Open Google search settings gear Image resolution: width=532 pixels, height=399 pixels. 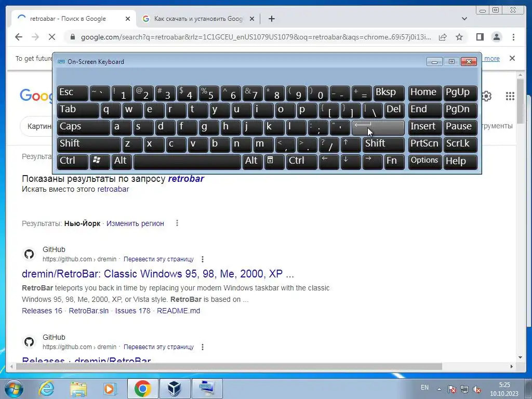point(487,96)
